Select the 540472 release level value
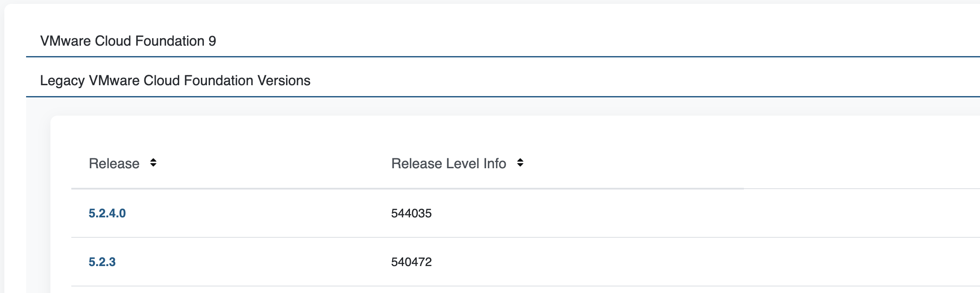980x293 pixels. coord(411,262)
